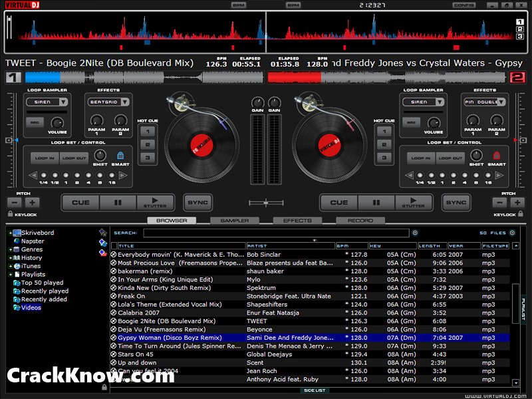The height and width of the screenshot is (399, 532).
Task: Turn the deck 2 gain knob
Action: pos(274,102)
